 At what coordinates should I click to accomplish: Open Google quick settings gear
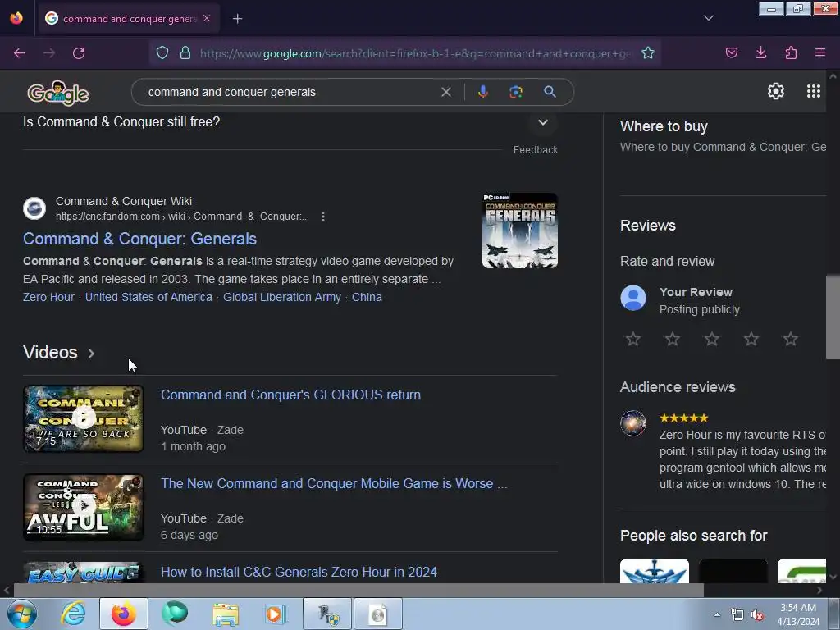776,92
